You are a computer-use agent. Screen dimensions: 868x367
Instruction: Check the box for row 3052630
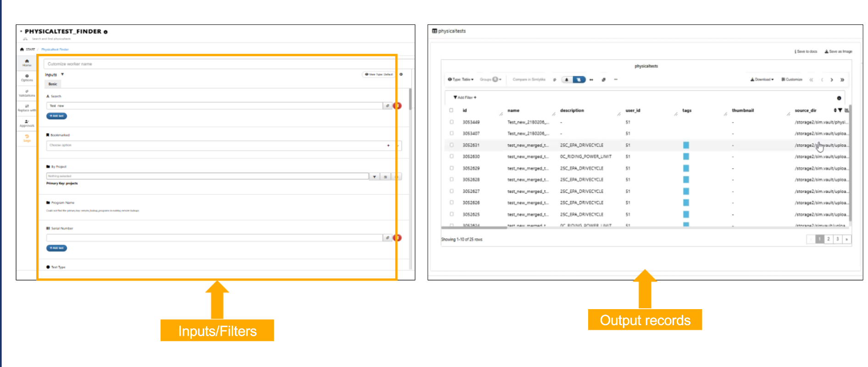[x=451, y=157]
